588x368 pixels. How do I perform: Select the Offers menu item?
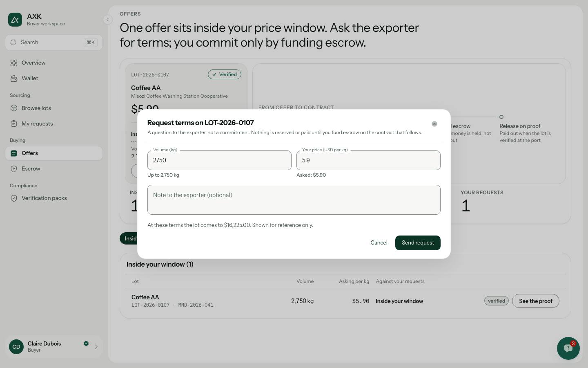click(54, 153)
